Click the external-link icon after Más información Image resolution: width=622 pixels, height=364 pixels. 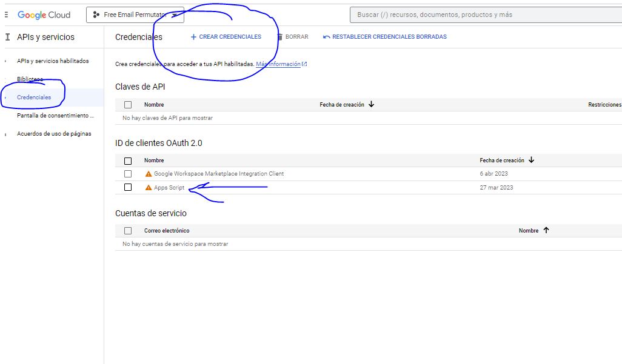(304, 64)
